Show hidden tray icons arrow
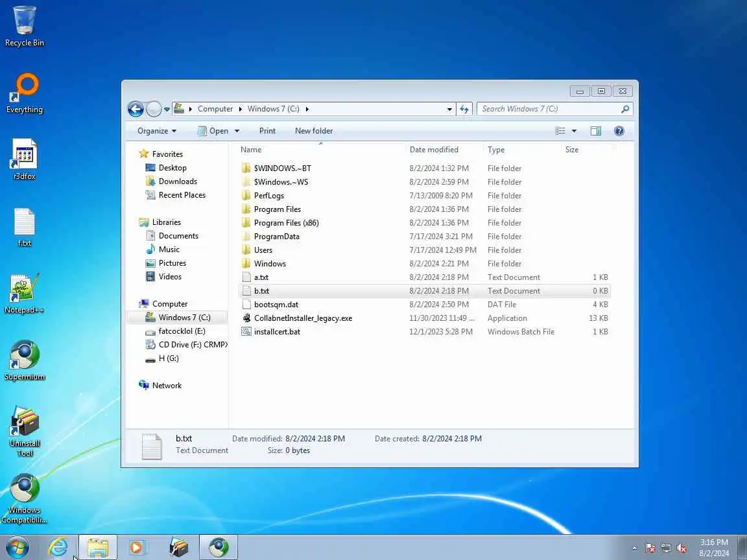 tap(634, 548)
